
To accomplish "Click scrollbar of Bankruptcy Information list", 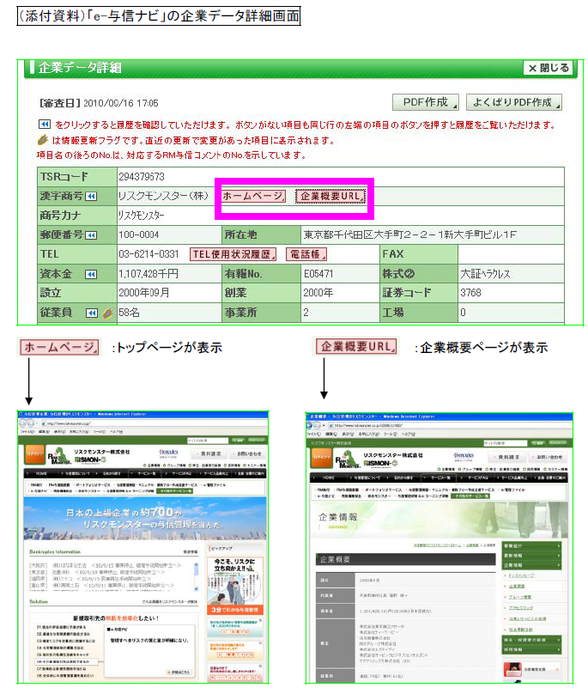I will coord(198,573).
